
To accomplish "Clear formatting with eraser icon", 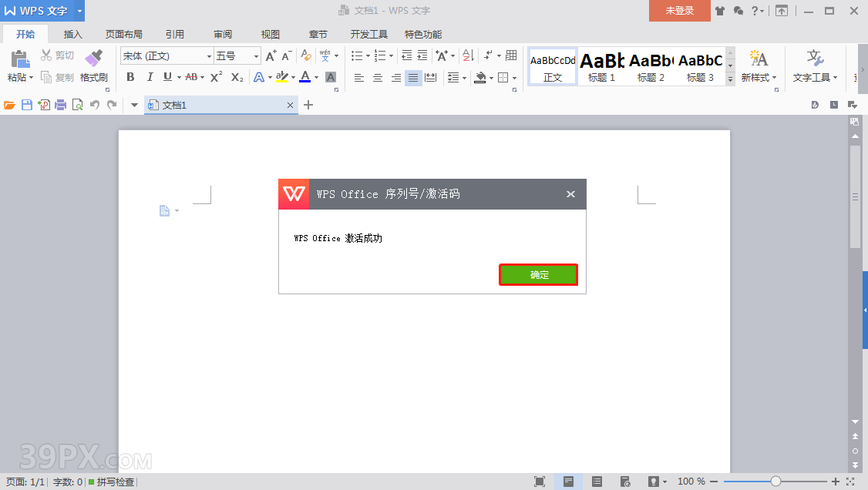I will coord(305,56).
